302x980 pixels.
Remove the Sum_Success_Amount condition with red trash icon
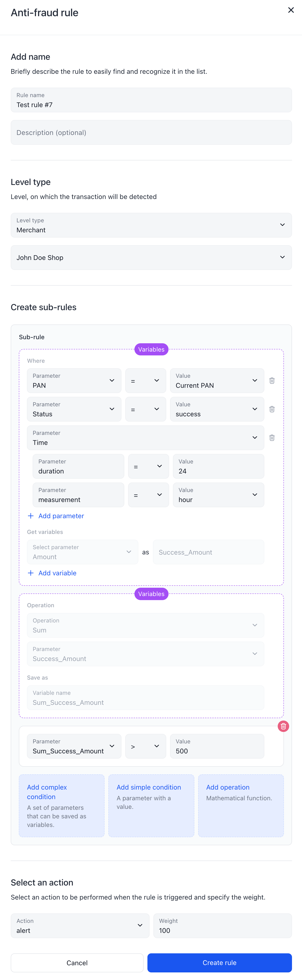[x=283, y=726]
